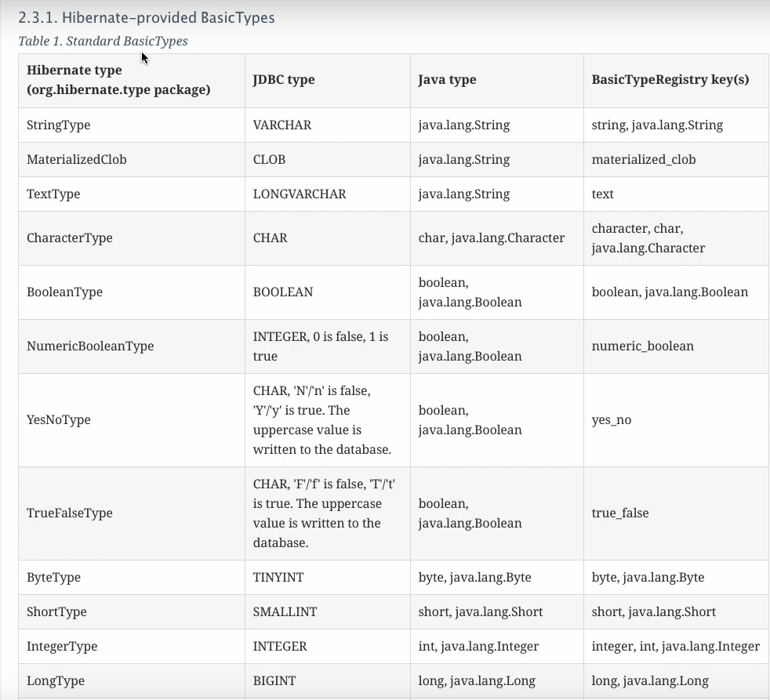Click the CHAR cell in CharacterType row
This screenshot has height=700, width=770.
coord(328,238)
